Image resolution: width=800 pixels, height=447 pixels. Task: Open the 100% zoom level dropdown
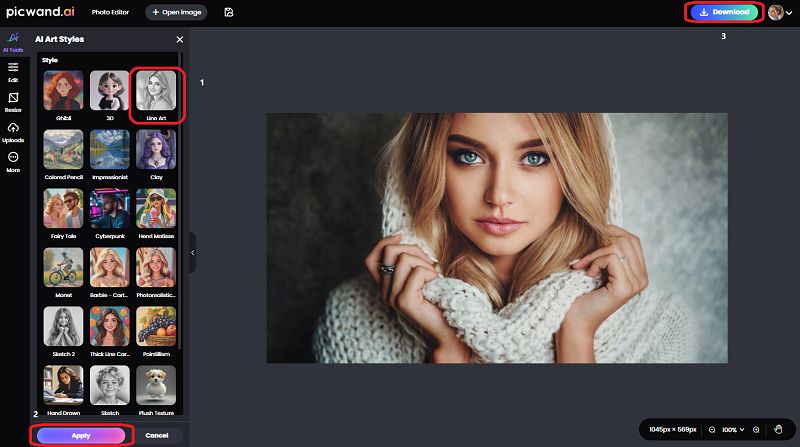(x=733, y=430)
